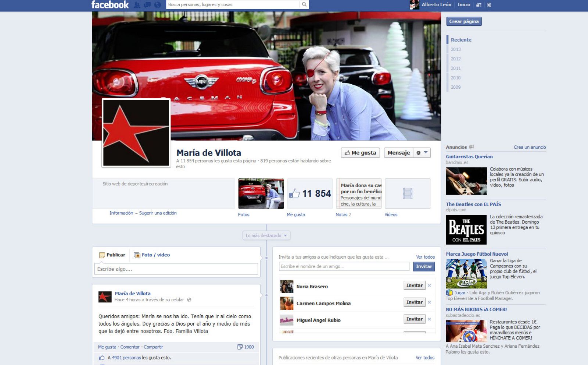Open the account settings gear in header
This screenshot has height=365, width=588.
489,5
